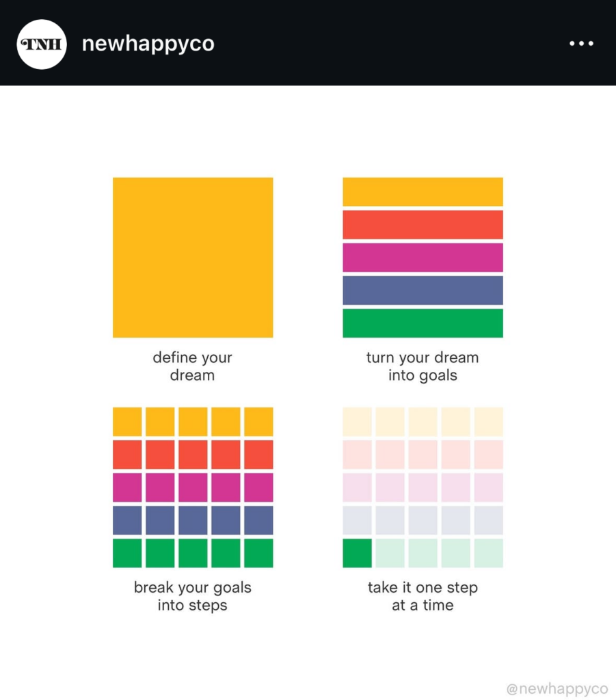Click first faded yellow square in last grid
Image resolution: width=616 pixels, height=700 pixels.
(x=357, y=421)
